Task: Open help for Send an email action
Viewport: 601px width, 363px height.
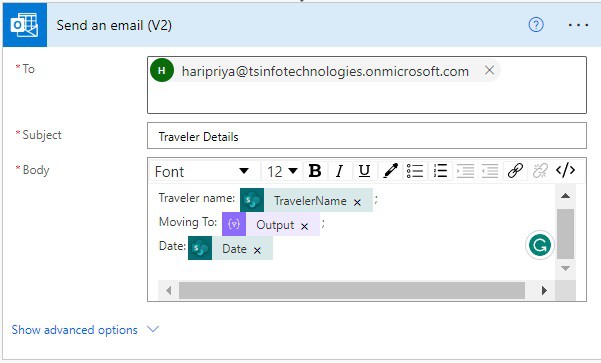Action: [x=536, y=25]
